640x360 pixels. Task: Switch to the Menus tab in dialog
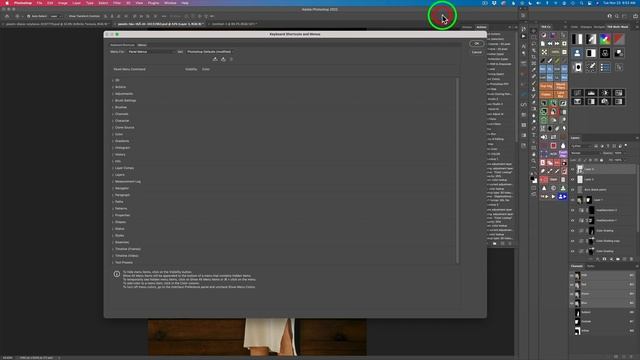[142, 45]
